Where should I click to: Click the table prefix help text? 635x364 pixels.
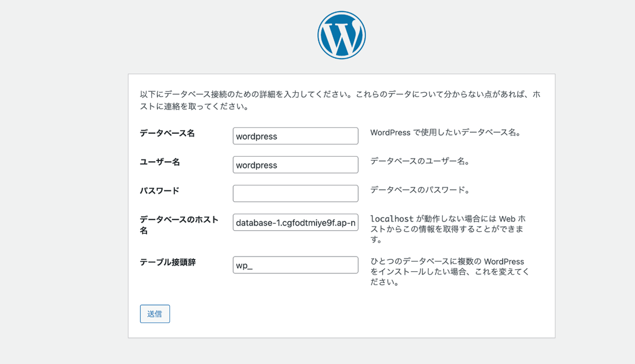tap(449, 272)
